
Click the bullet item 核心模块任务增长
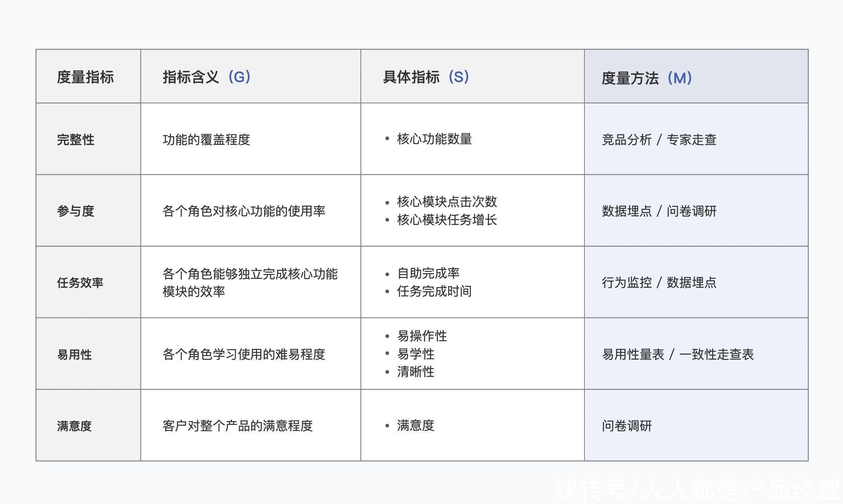[447, 220]
